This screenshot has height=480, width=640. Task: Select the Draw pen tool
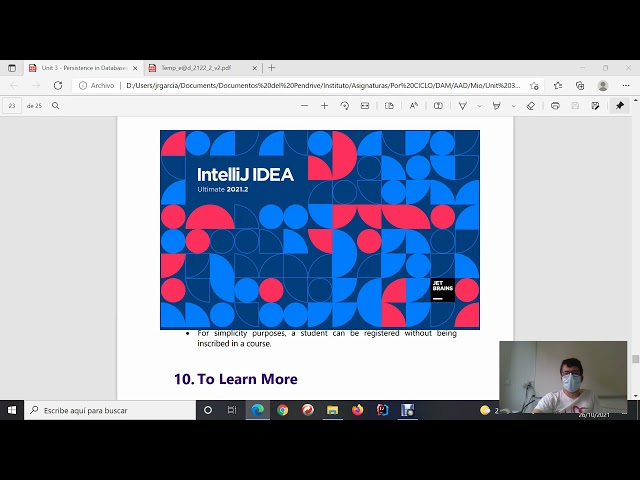(x=462, y=106)
